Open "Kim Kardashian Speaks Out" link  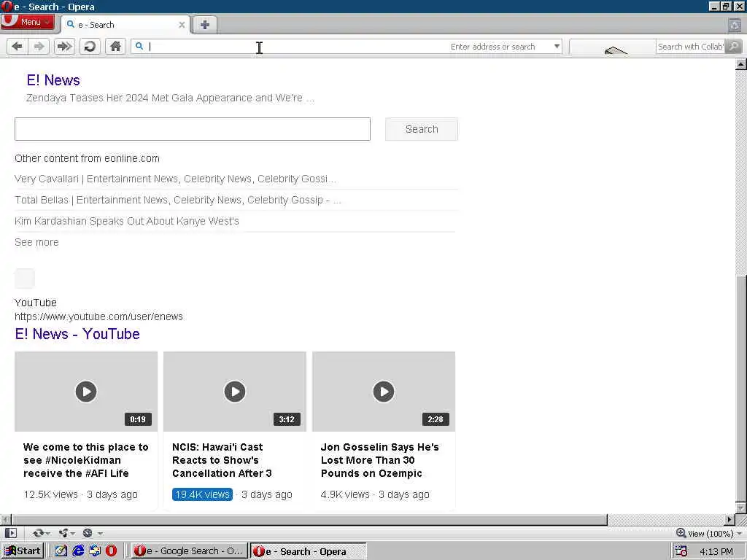tap(127, 221)
